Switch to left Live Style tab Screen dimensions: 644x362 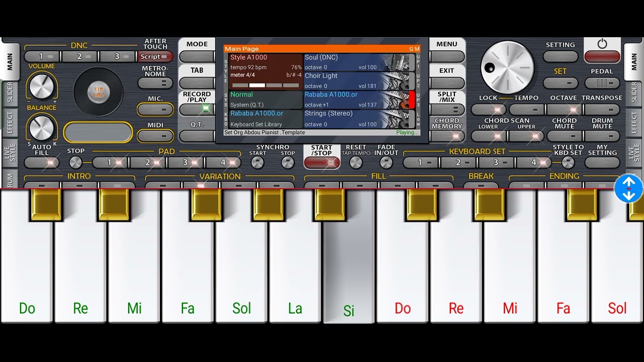click(10, 152)
